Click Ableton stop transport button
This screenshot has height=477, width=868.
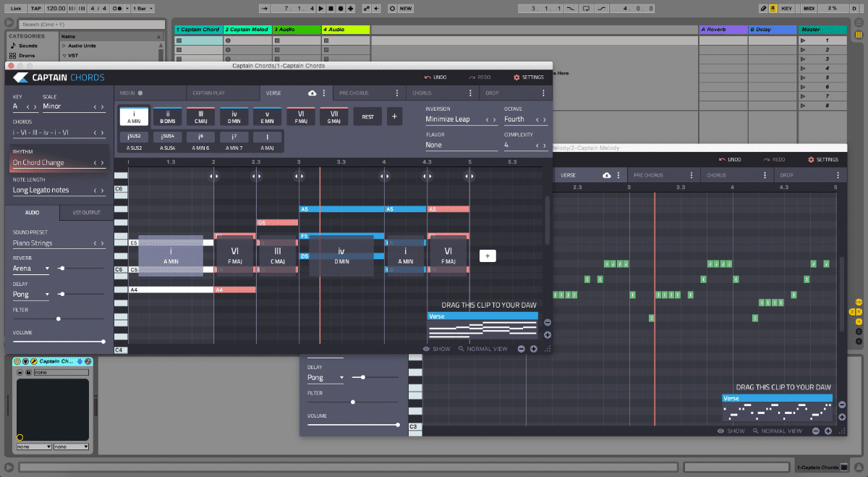[331, 9]
